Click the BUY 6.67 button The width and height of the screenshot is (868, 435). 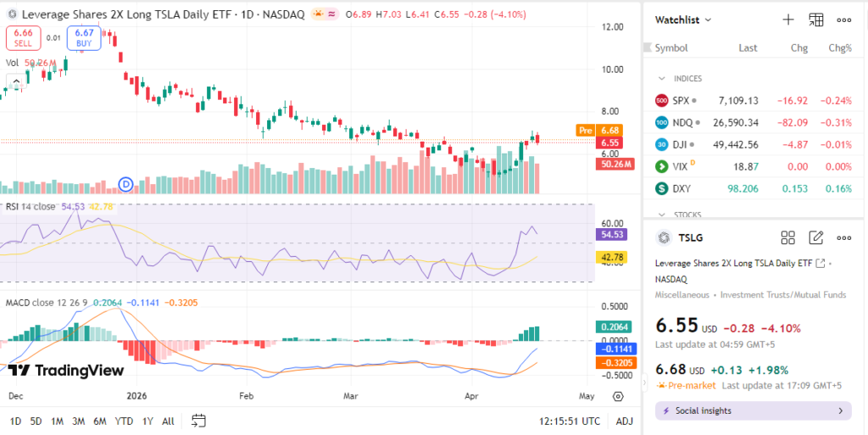click(x=84, y=37)
